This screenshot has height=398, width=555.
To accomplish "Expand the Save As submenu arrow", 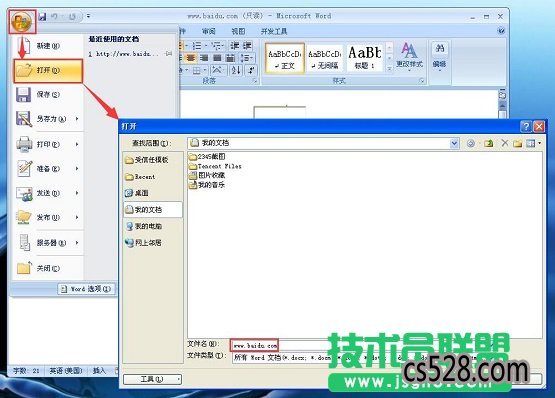I will click(77, 119).
